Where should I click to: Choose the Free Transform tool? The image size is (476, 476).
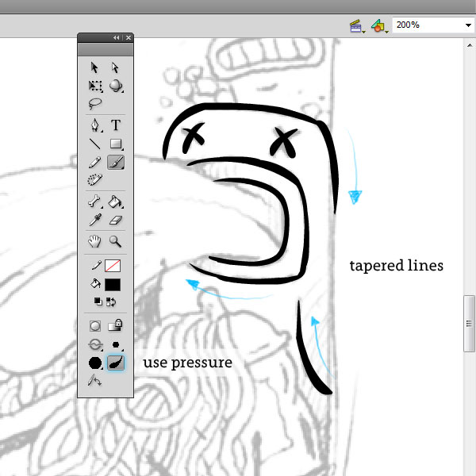click(x=95, y=86)
